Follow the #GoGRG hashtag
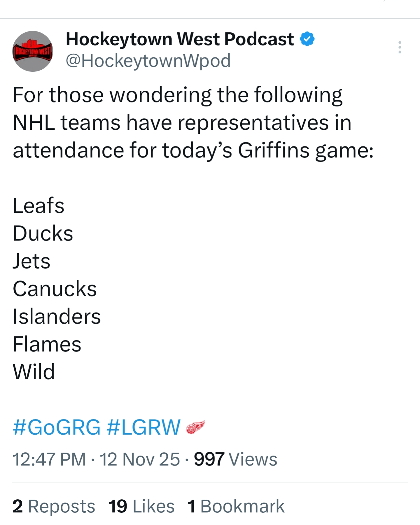Viewport: 420px width, 525px height. (x=57, y=427)
